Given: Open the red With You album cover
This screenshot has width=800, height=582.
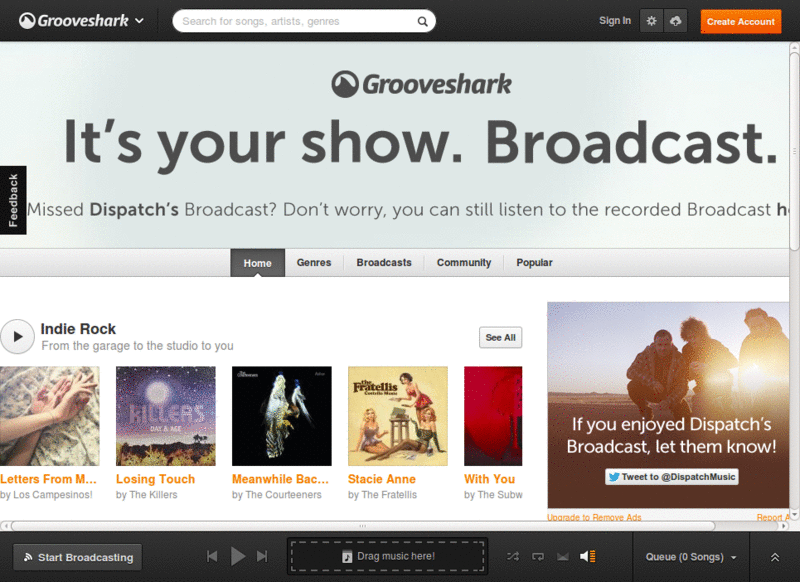Looking at the screenshot, I should tap(493, 416).
